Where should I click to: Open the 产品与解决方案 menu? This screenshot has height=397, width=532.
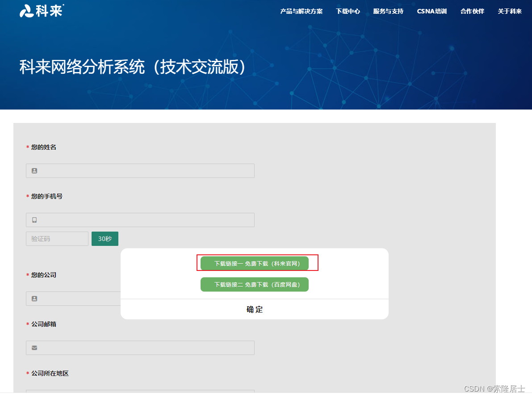[x=301, y=11]
